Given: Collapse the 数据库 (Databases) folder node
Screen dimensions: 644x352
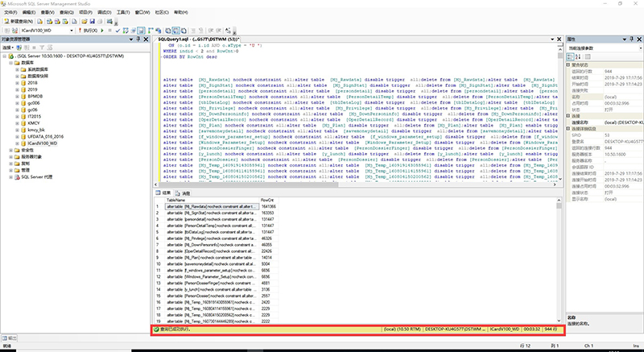Looking at the screenshot, I should tap(11, 63).
